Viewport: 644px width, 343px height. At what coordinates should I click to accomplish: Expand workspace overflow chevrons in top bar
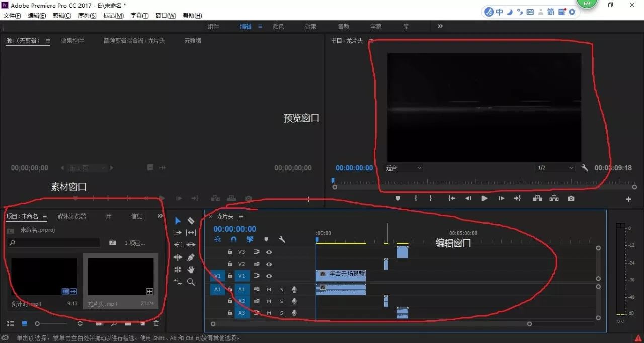point(440,26)
